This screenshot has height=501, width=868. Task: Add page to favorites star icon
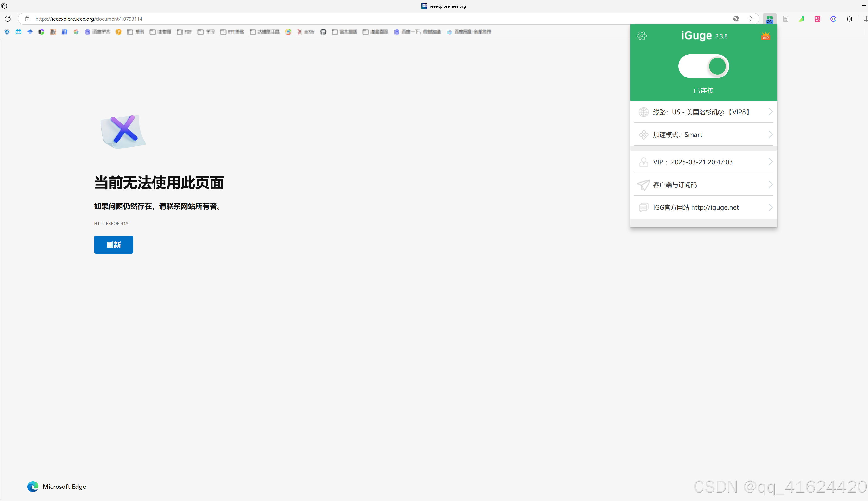[750, 19]
